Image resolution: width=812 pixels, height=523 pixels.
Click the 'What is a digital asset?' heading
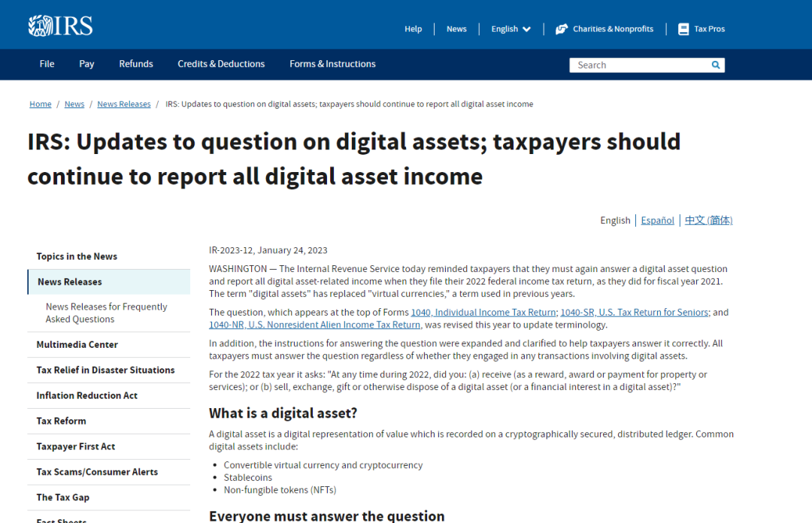(283, 413)
